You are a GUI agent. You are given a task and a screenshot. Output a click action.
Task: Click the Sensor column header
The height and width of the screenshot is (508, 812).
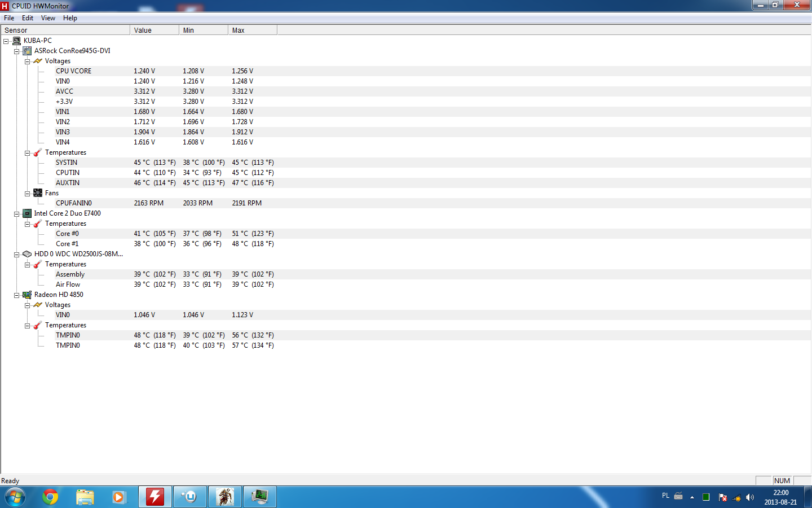tap(65, 30)
